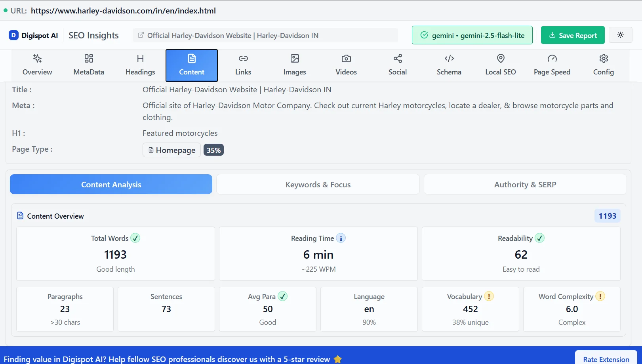Select the Content Analysis sub-tab
Screen dimensions: 642x364
(111, 184)
